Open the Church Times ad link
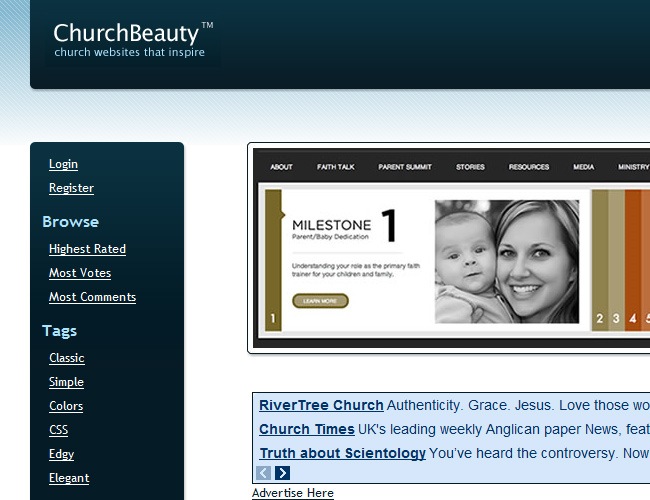The width and height of the screenshot is (650, 500). tap(306, 429)
